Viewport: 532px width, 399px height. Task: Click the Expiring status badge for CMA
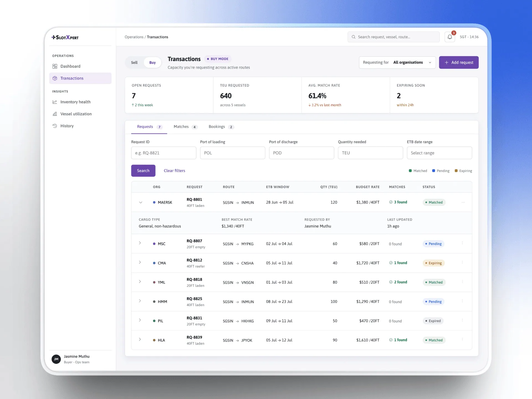click(434, 263)
